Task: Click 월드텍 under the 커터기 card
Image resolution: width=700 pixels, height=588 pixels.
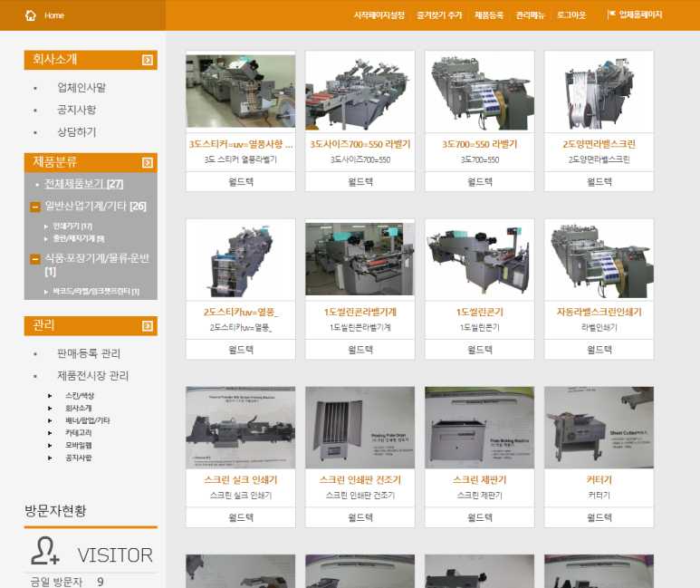Action: 599,518
